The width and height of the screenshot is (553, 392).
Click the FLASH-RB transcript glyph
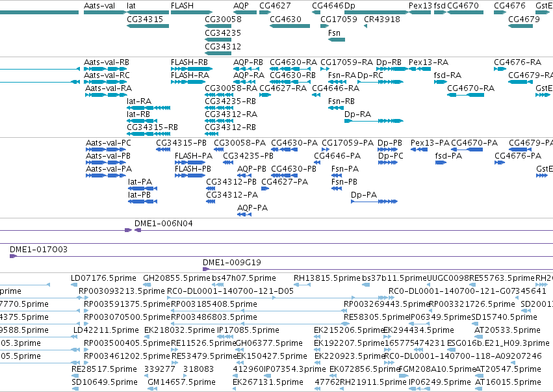(192, 69)
